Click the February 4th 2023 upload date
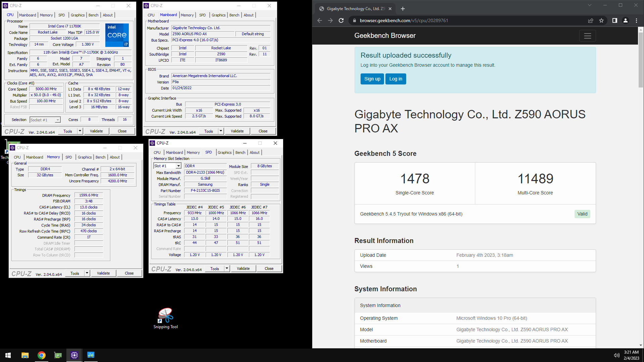The height and width of the screenshot is (362, 644). (x=485, y=255)
